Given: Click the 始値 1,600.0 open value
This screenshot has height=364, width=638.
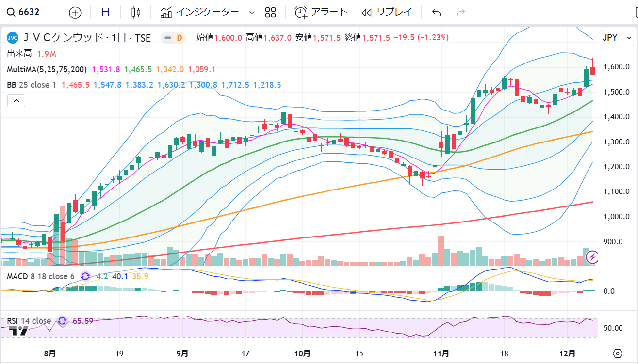Looking at the screenshot, I should tap(219, 37).
